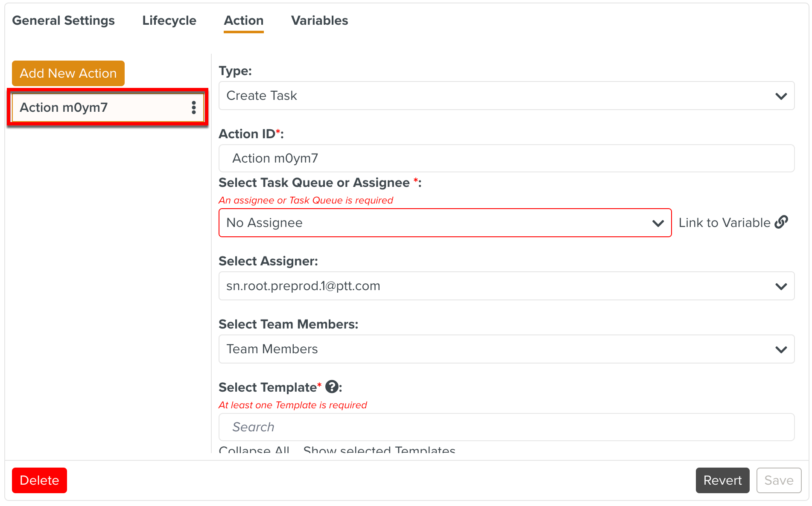
Task: Click the chain link icon for variable
Action: coord(781,222)
